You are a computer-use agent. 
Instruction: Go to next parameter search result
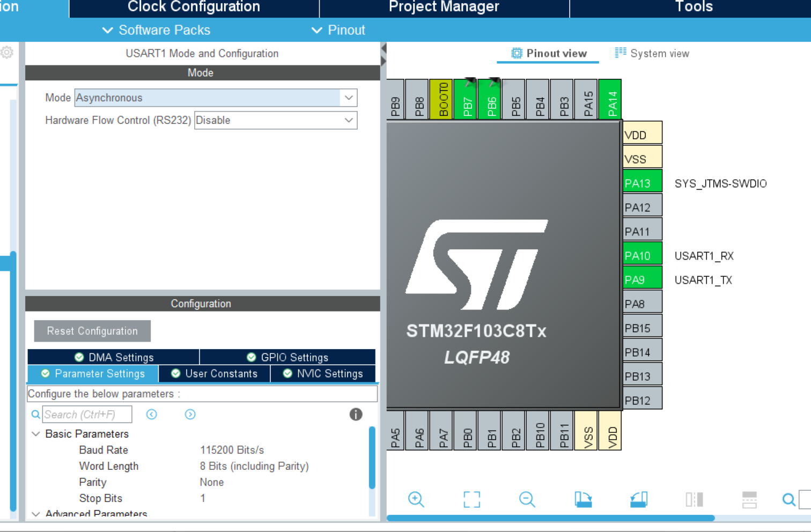point(190,415)
